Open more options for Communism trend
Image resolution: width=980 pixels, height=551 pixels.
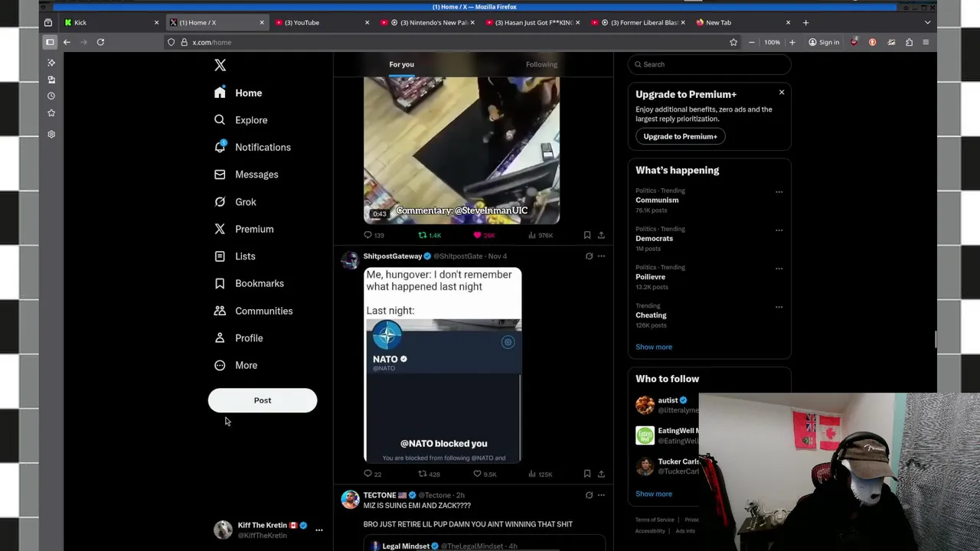[779, 192]
